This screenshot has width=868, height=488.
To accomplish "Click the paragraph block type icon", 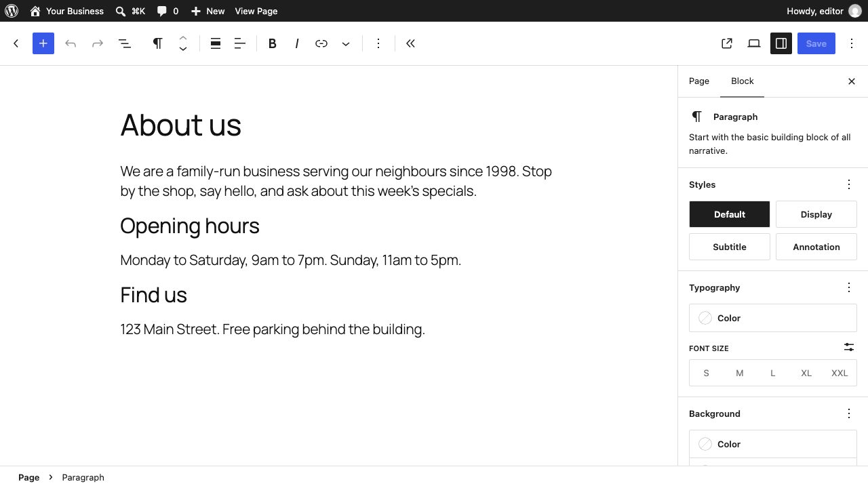I will 157,43.
